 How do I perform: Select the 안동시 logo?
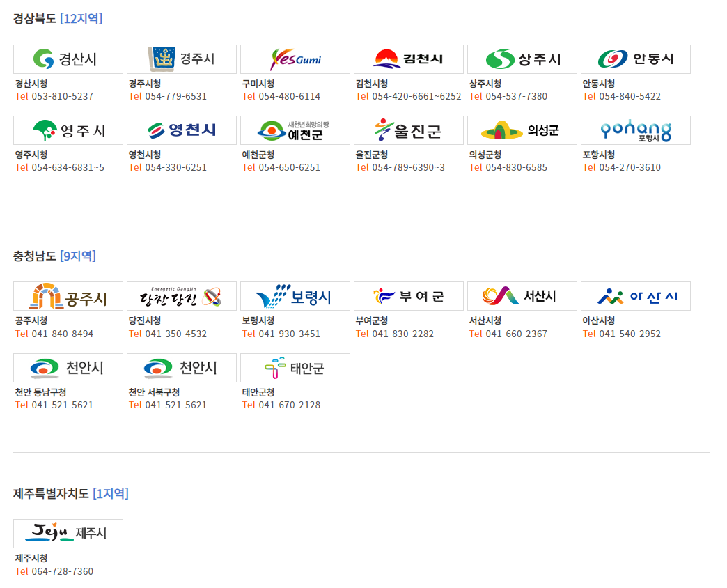tap(635, 59)
